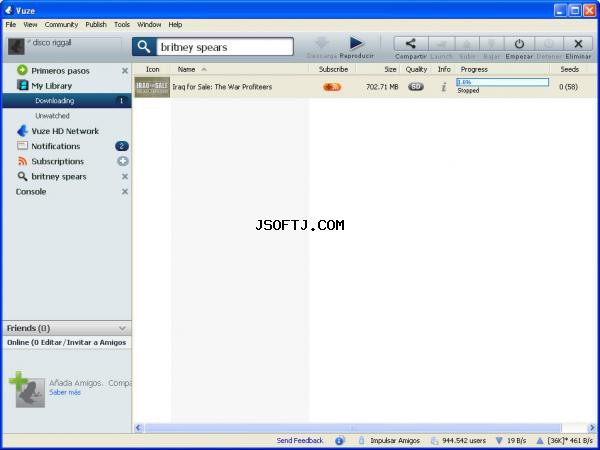Click the horizontal scrollbar right arrow
600x450 pixels.
point(592,428)
